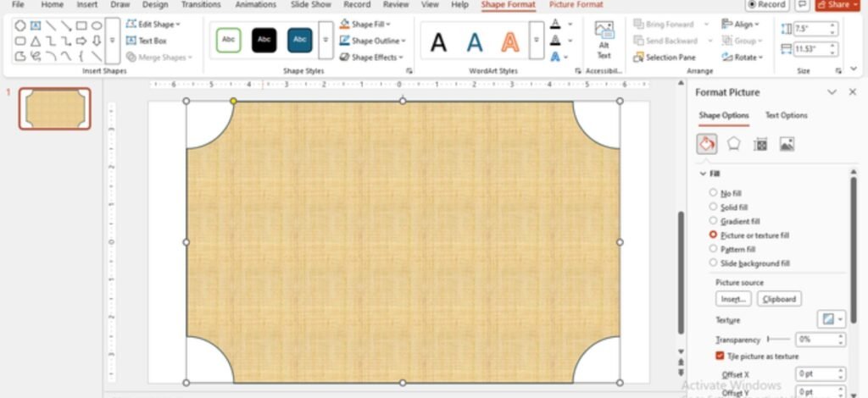Apply the blue A WordArt style
Image resolution: width=868 pixels, height=398 pixels.
[x=475, y=42]
